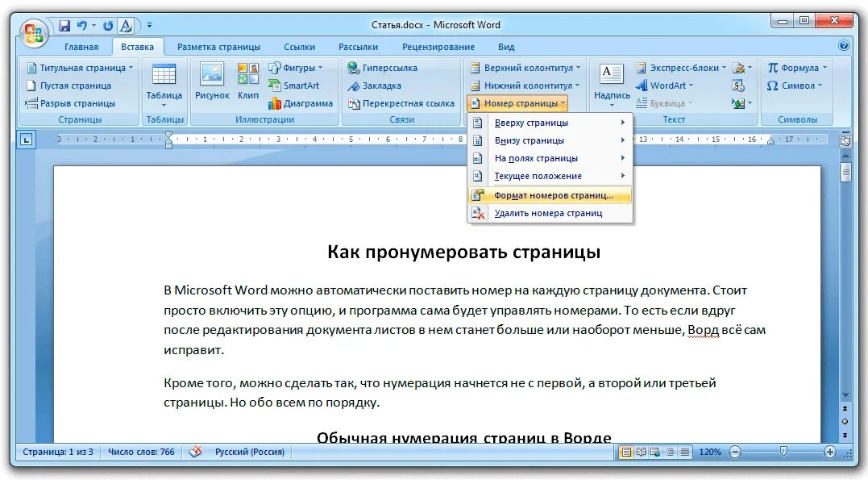Screen dimensions: 868x480
Task: Open Microsoft Word help
Action: 844,45
